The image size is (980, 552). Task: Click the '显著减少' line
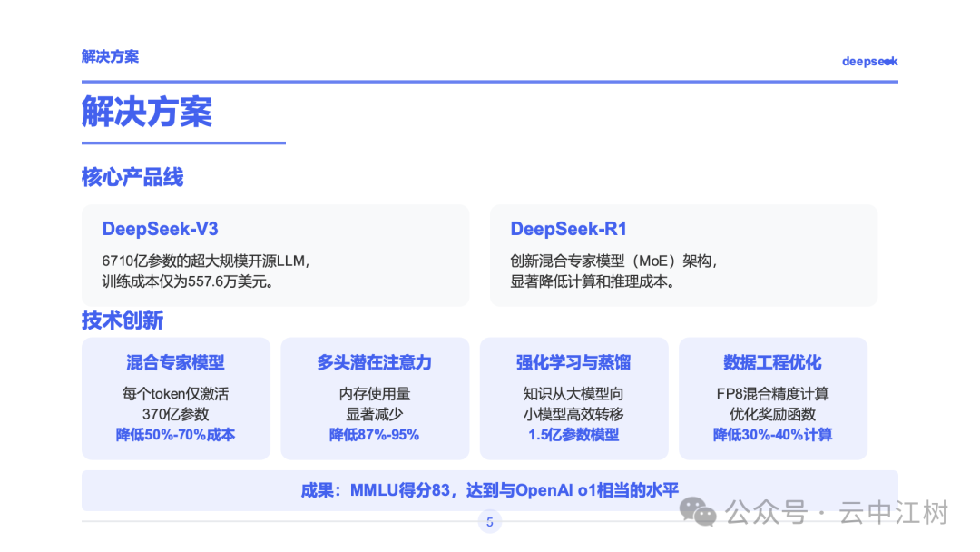coord(375,415)
